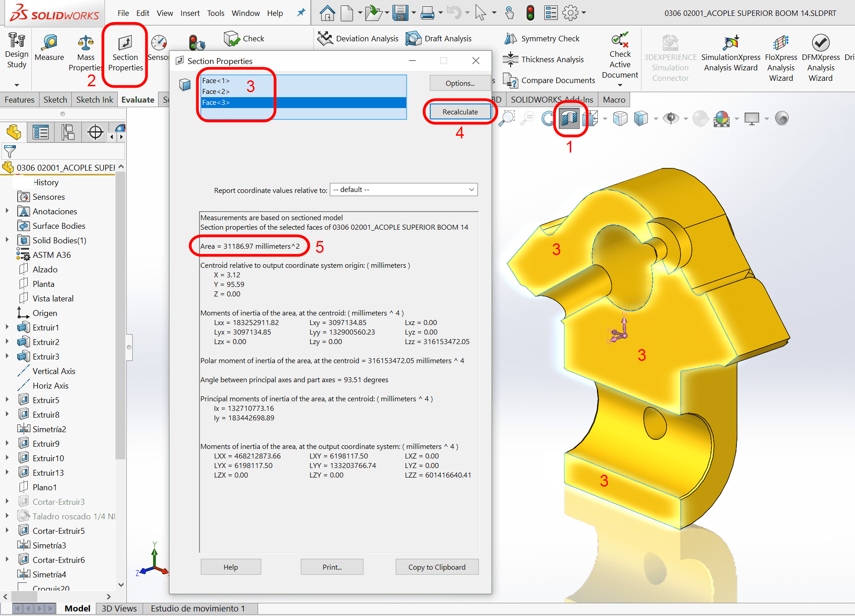Select Face<2> in the selection list

(216, 92)
